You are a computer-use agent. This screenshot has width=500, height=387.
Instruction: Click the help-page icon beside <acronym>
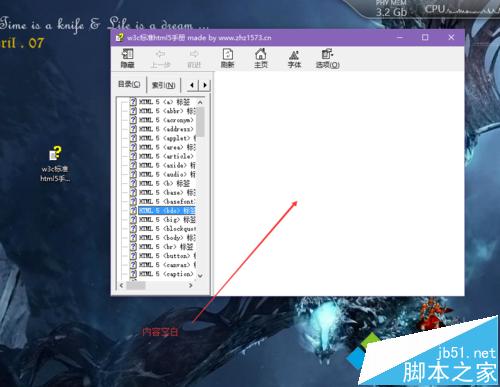[x=133, y=120]
